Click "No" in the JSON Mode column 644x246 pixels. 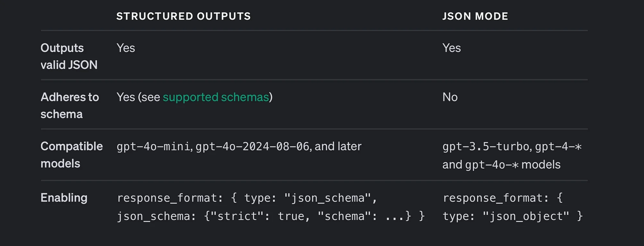(450, 97)
